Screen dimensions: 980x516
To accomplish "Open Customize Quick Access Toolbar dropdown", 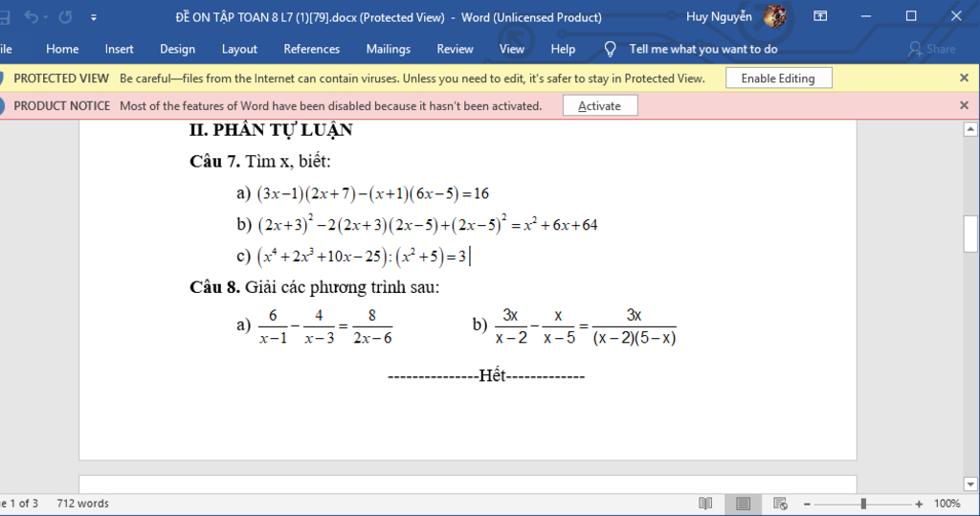I will [94, 17].
